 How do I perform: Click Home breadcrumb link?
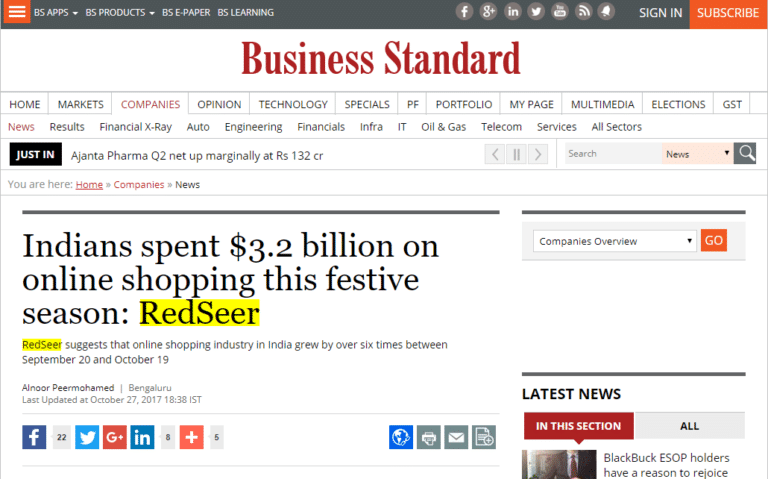tap(89, 185)
